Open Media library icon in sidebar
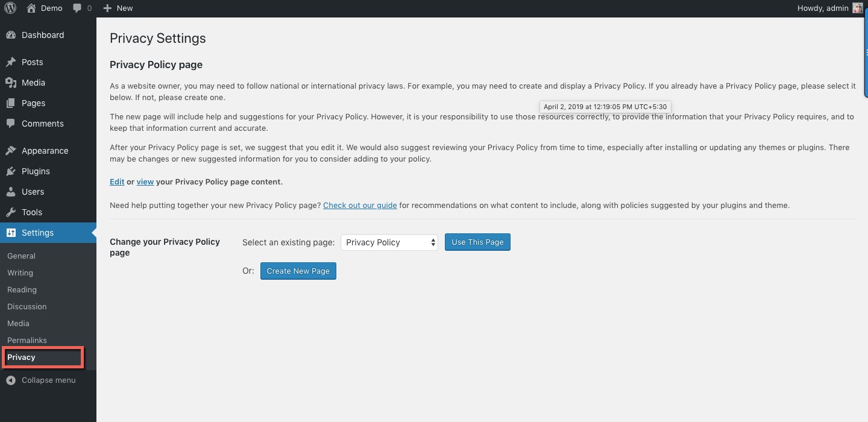Viewport: 868px width, 422px height. (11, 83)
